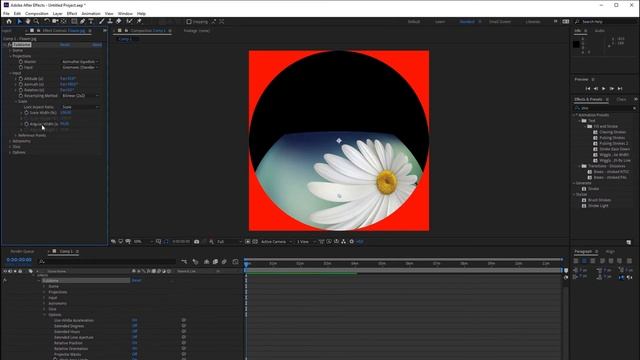This screenshot has width=640, height=360.
Task: Toggle the Graph Editor icon in timeline
Action: tap(236, 262)
